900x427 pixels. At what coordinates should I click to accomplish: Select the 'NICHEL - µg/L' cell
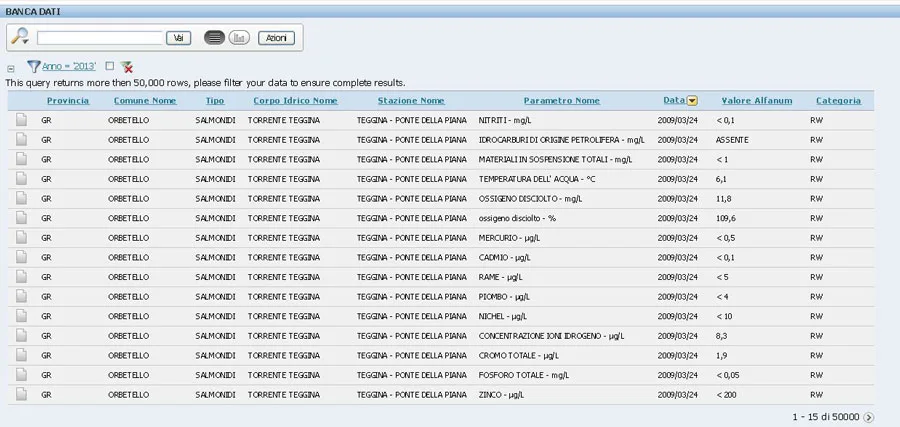coord(503,316)
